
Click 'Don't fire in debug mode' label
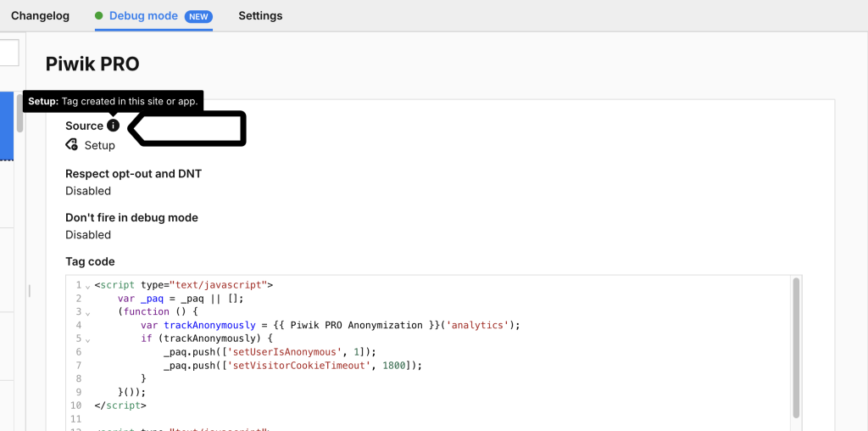[x=131, y=218]
